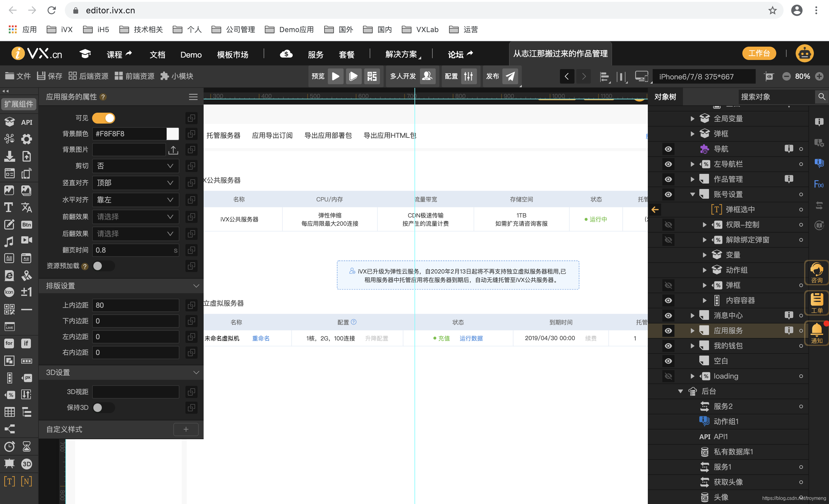Screen dimensions: 829x504
Task: Add a custom style plus button
Action: [186, 429]
